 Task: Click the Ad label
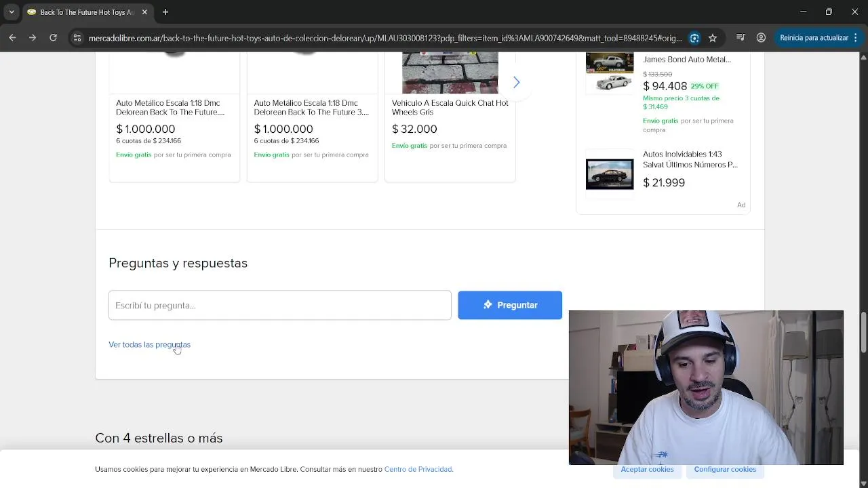pos(741,205)
